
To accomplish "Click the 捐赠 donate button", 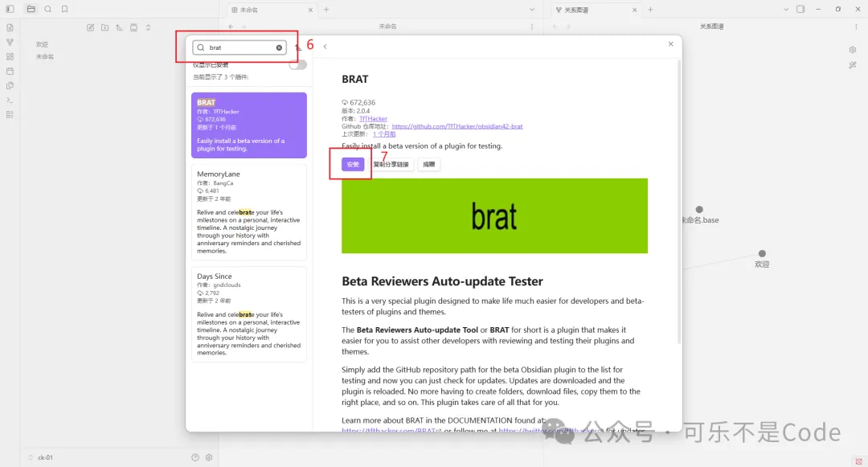I will pos(429,164).
